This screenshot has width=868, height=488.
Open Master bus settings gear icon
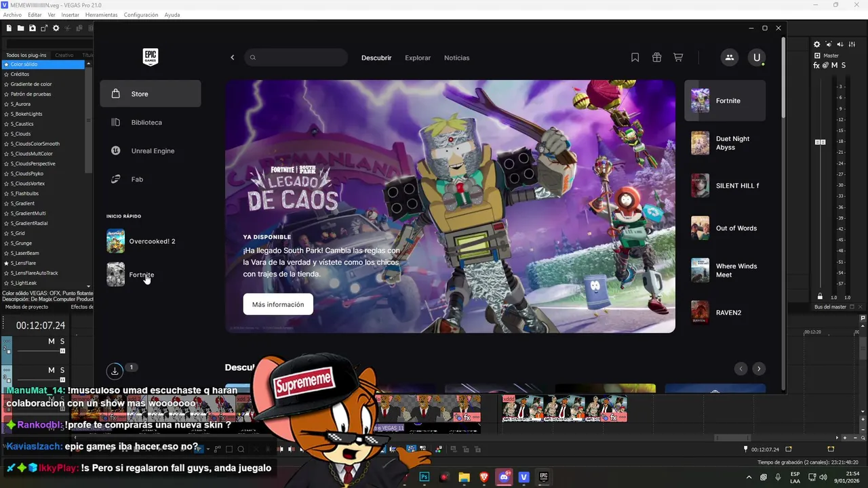(817, 44)
